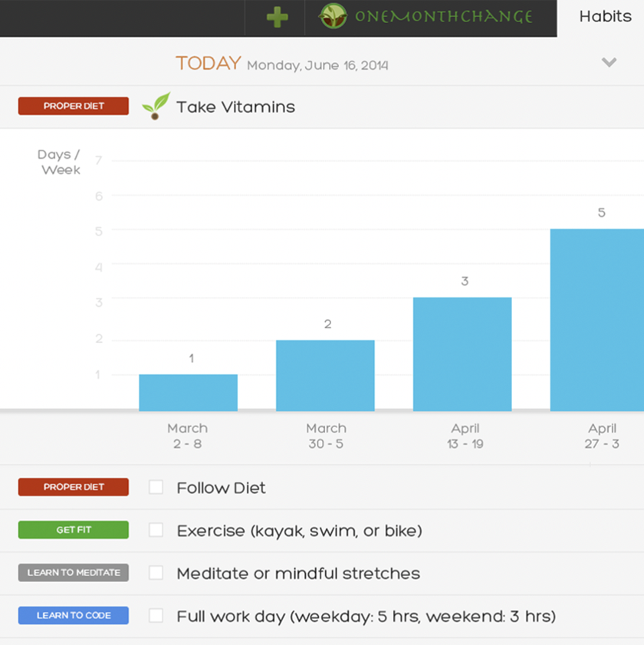Viewport: 644px width, 645px height.
Task: Click the OneMonthChange logo icon
Action: pyautogui.click(x=333, y=16)
